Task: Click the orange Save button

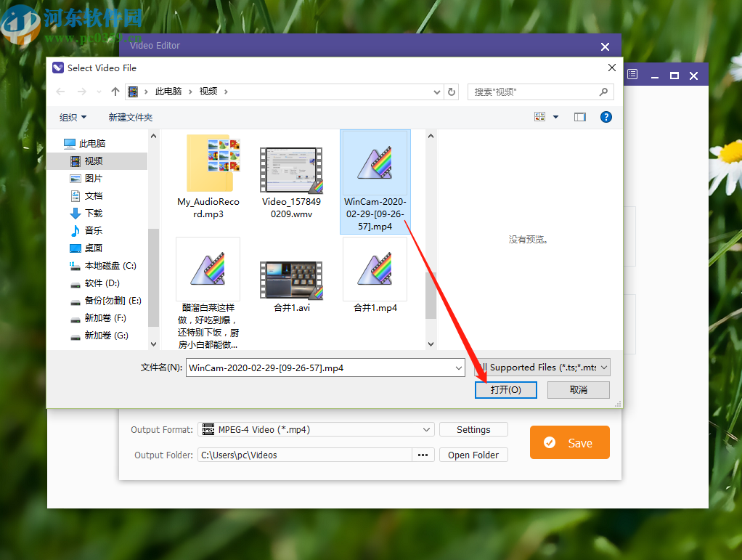Action: pyautogui.click(x=569, y=442)
